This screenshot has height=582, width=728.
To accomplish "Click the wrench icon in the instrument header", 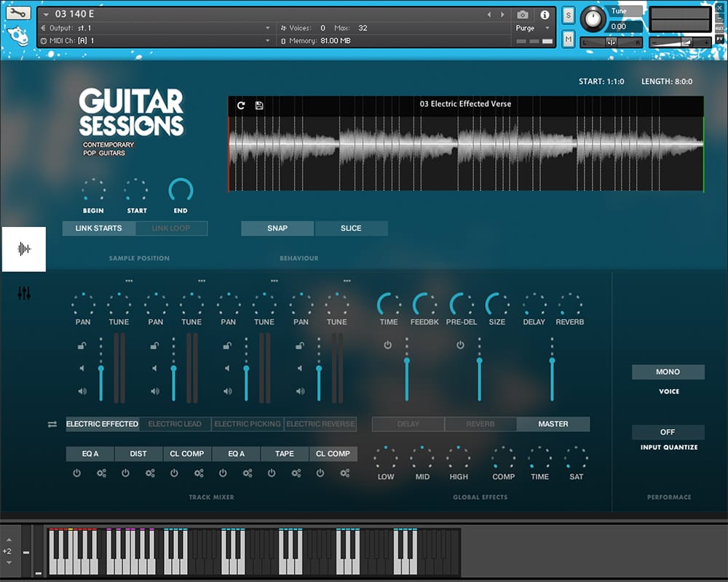I will 18,13.
